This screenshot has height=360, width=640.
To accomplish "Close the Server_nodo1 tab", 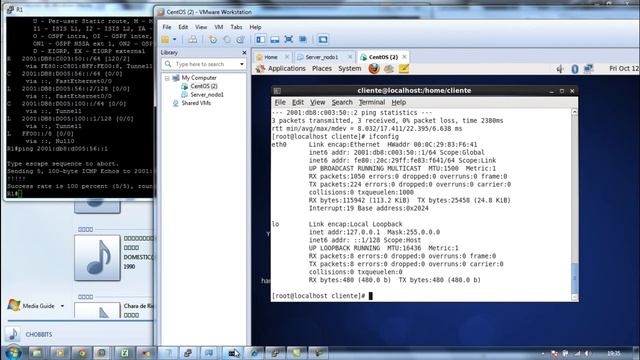I will click(x=350, y=57).
